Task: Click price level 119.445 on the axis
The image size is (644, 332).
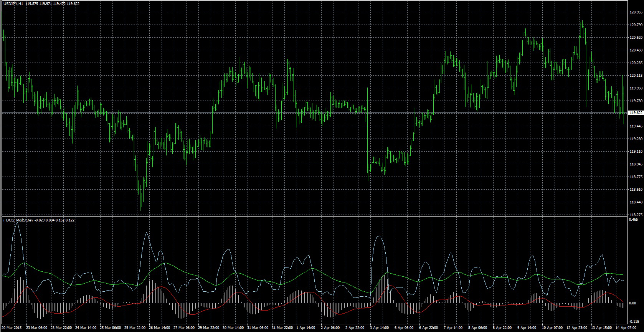Action: tap(636, 126)
